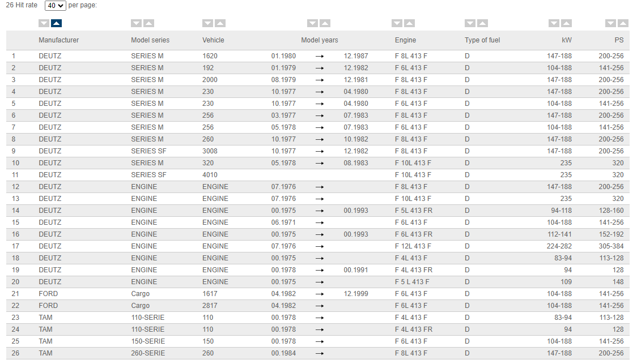Screen dimensions: 637x364
Task: Open the results per page dropdown
Action: (55, 6)
